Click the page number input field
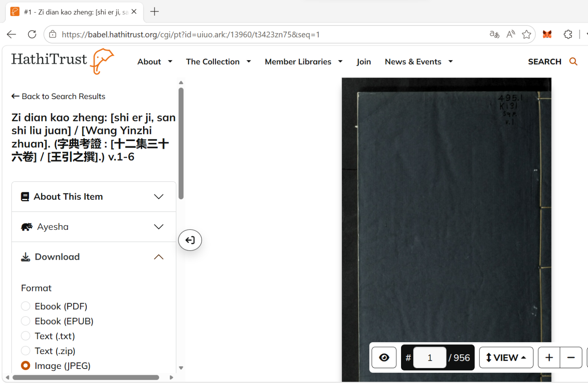The height and width of the screenshot is (383, 588). 430,358
